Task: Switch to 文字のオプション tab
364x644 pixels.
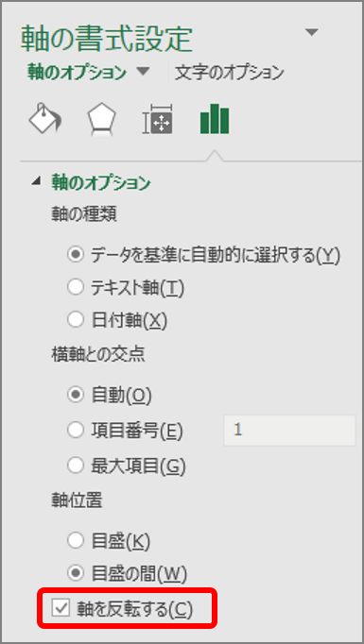Action: (229, 73)
